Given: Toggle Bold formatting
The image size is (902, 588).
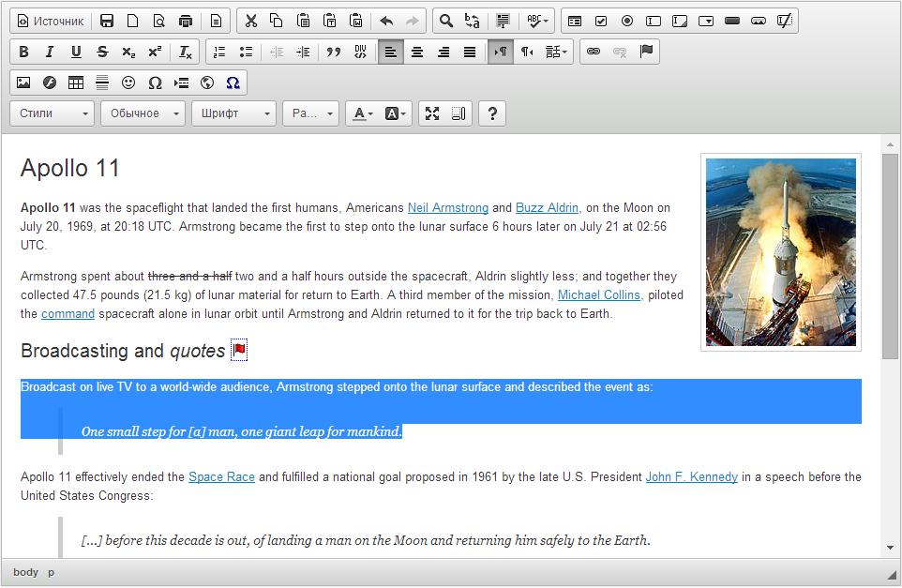Looking at the screenshot, I should pos(23,52).
